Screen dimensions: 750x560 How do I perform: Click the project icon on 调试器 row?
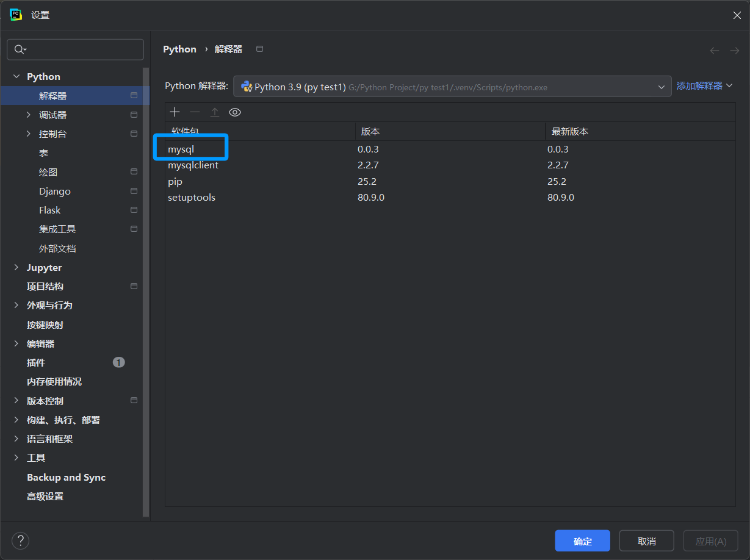coord(134,115)
